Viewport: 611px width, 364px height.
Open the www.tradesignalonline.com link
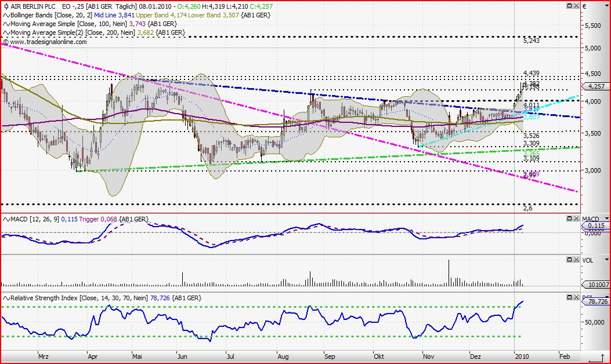tap(44, 42)
